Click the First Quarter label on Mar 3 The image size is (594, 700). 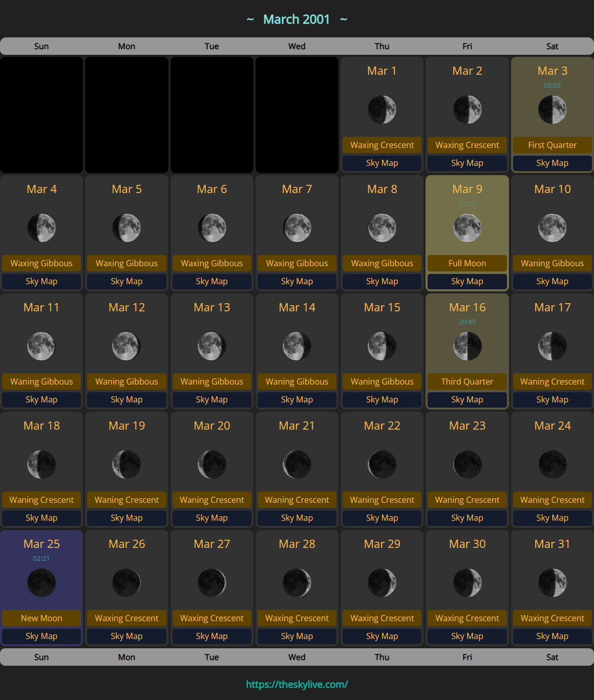click(552, 145)
